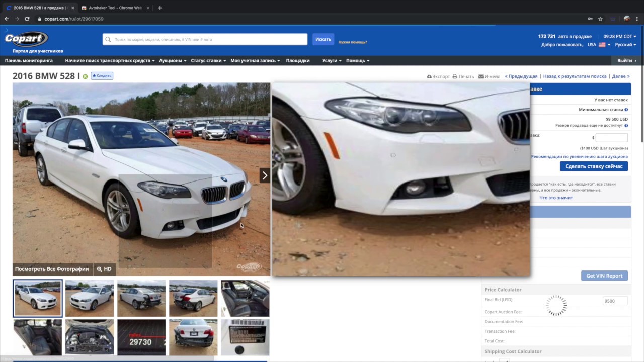
Task: Expand the Аукционы menu
Action: 173,61
